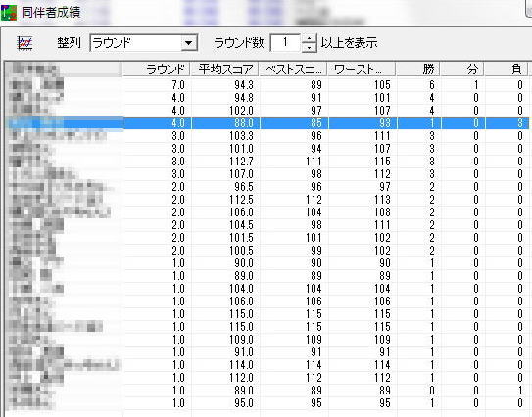
Task: Sort by ベストスコア column header
Action: tap(293, 69)
